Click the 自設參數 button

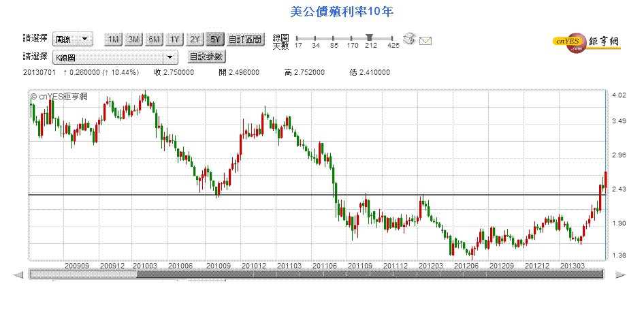point(206,57)
